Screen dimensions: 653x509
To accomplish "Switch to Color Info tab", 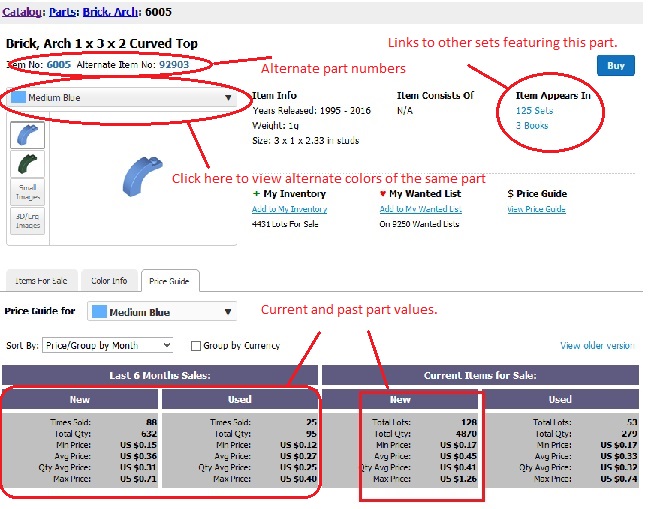I will point(109,281).
